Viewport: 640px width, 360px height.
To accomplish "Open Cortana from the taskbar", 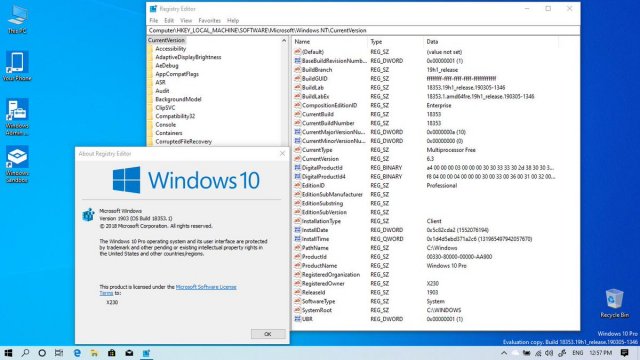I will (x=42, y=353).
